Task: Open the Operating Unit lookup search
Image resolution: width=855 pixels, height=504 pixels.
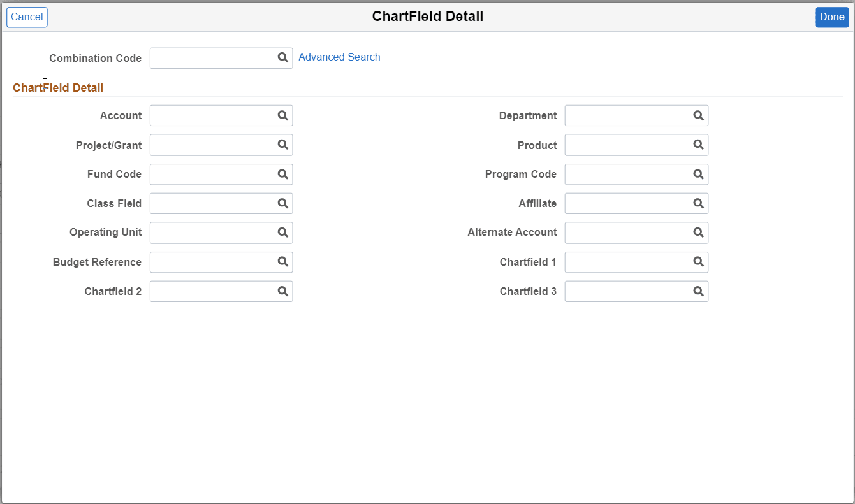Action: (283, 233)
